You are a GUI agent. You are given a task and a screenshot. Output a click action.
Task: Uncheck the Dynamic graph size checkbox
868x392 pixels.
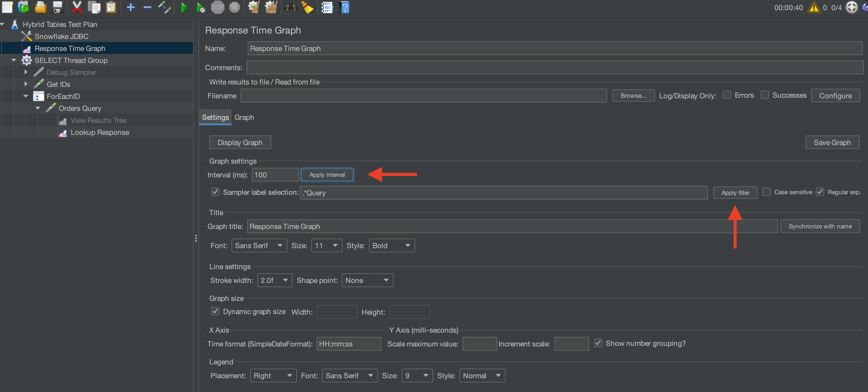point(215,311)
